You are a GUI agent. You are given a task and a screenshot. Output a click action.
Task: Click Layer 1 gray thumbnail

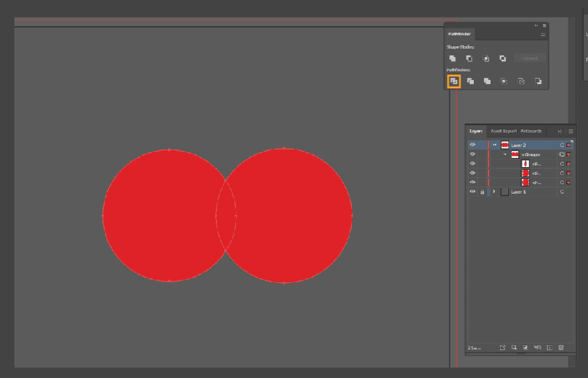[505, 192]
